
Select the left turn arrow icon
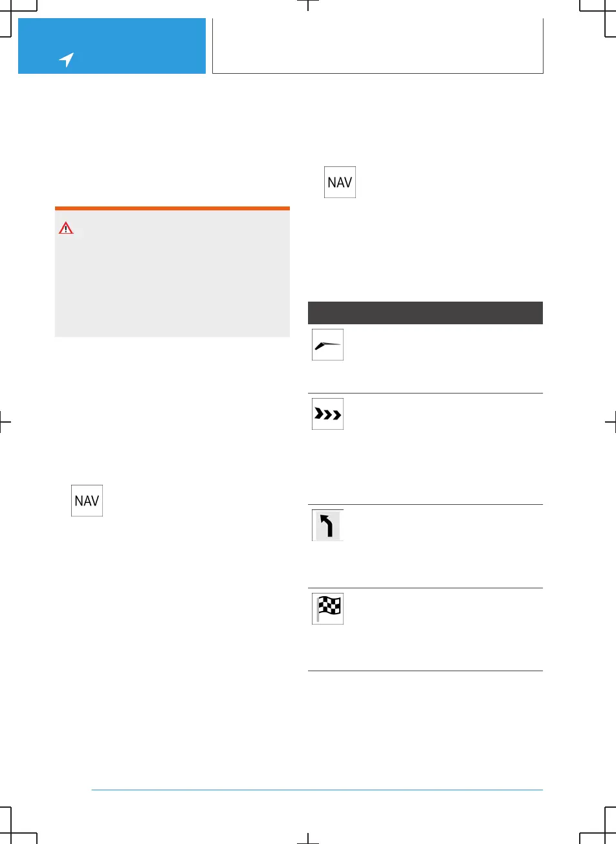(x=327, y=525)
